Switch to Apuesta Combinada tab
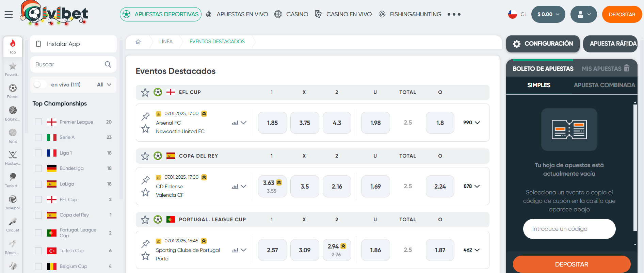Screen dimensions: 644x273 point(604,85)
